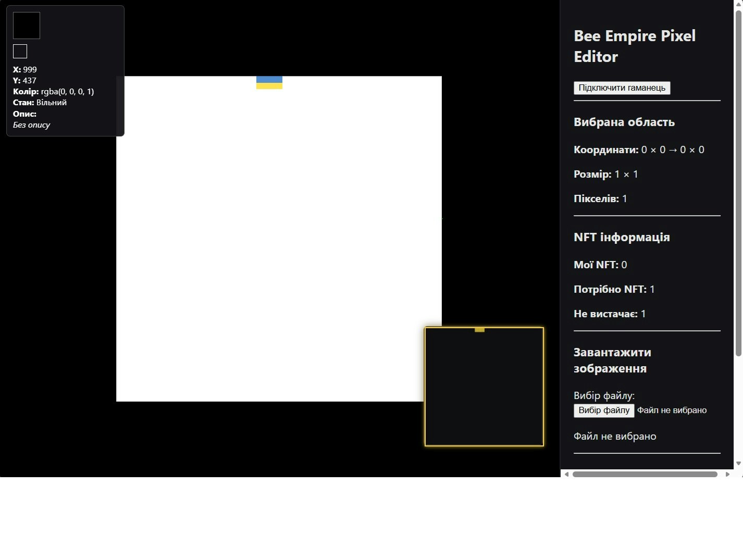Click the "Файл не вибрано" label next to the file button

point(673,410)
